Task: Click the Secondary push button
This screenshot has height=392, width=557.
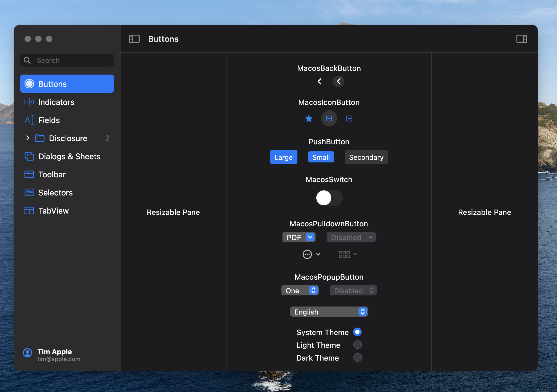Action: 366,157
